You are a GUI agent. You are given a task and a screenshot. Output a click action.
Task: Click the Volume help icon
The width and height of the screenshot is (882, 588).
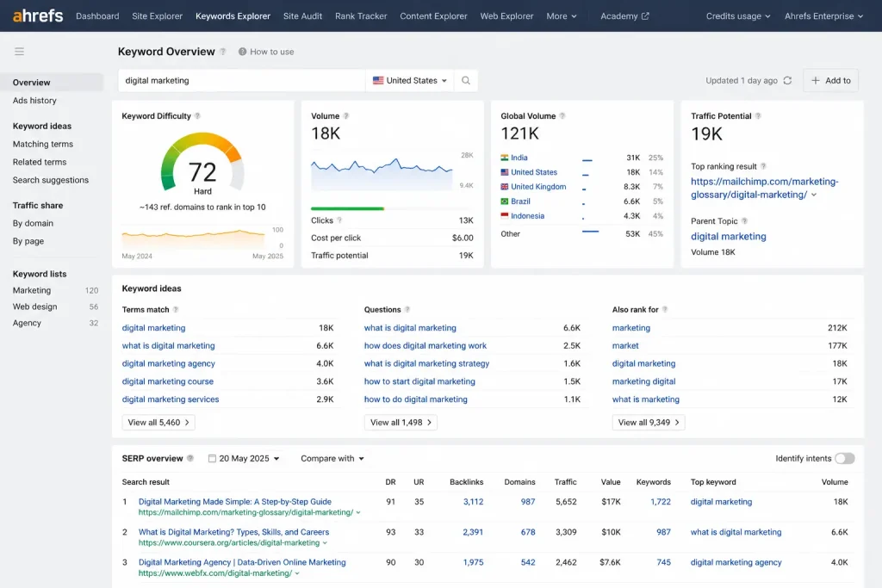click(x=346, y=116)
